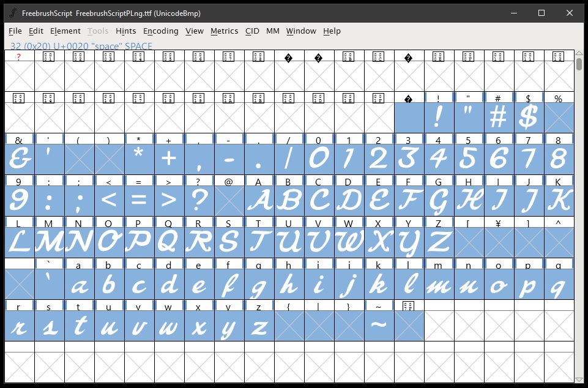
Task: Open the Encoding menu
Action: (x=160, y=31)
